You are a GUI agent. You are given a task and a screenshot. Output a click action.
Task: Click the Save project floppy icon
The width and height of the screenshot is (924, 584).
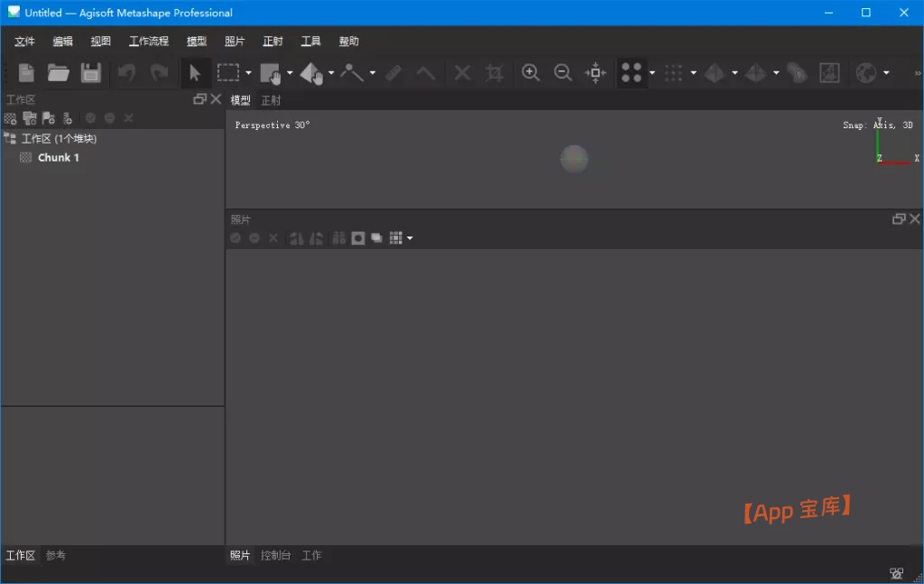click(91, 73)
